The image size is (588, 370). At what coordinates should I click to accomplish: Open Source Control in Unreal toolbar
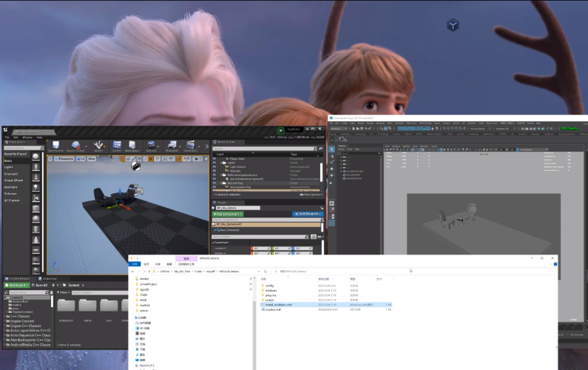75,146
